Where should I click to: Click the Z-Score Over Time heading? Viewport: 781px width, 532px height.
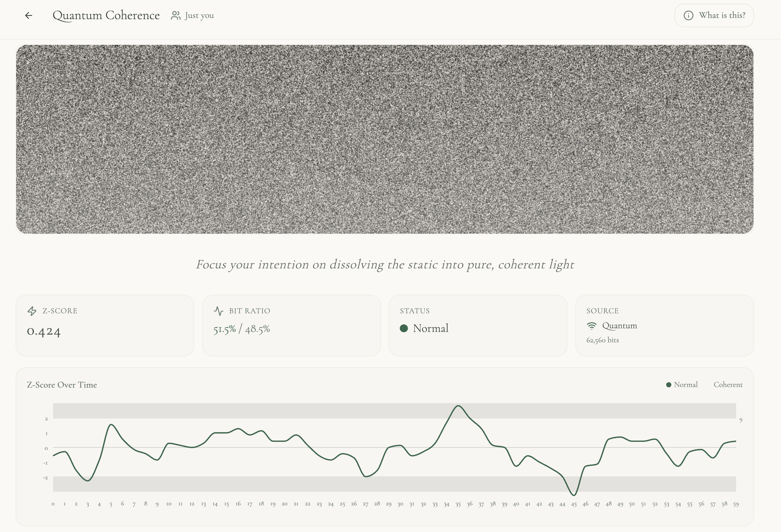[62, 385]
